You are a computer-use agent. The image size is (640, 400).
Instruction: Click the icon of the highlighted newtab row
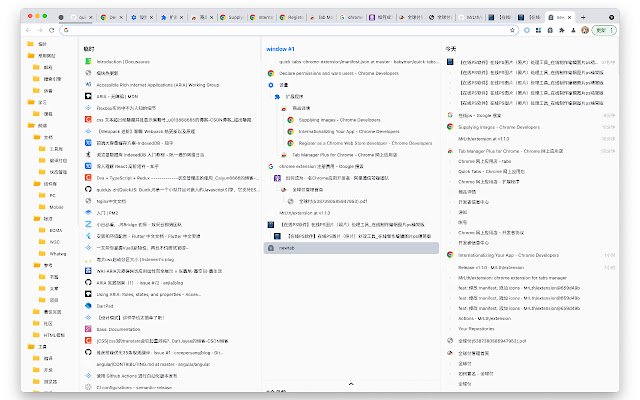[x=271, y=248]
